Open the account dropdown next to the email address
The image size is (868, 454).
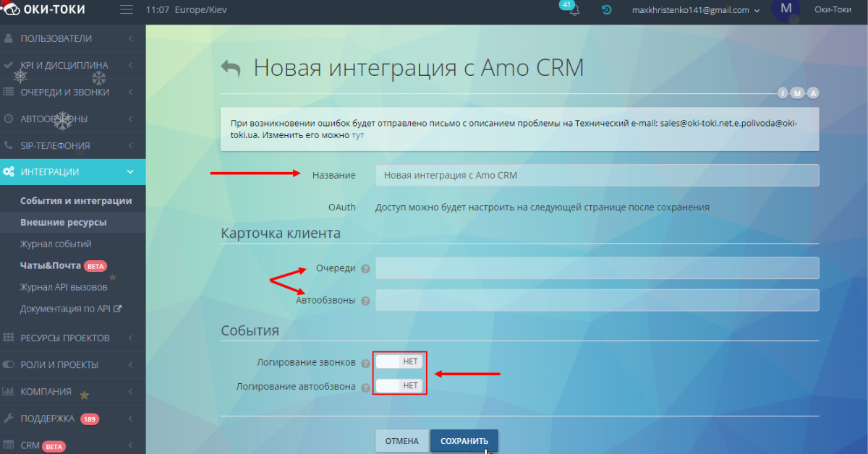757,10
